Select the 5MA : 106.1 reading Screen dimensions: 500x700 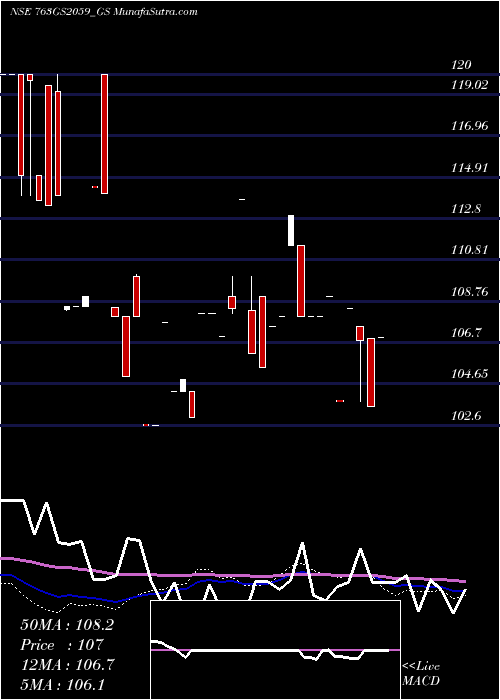pyautogui.click(x=62, y=684)
